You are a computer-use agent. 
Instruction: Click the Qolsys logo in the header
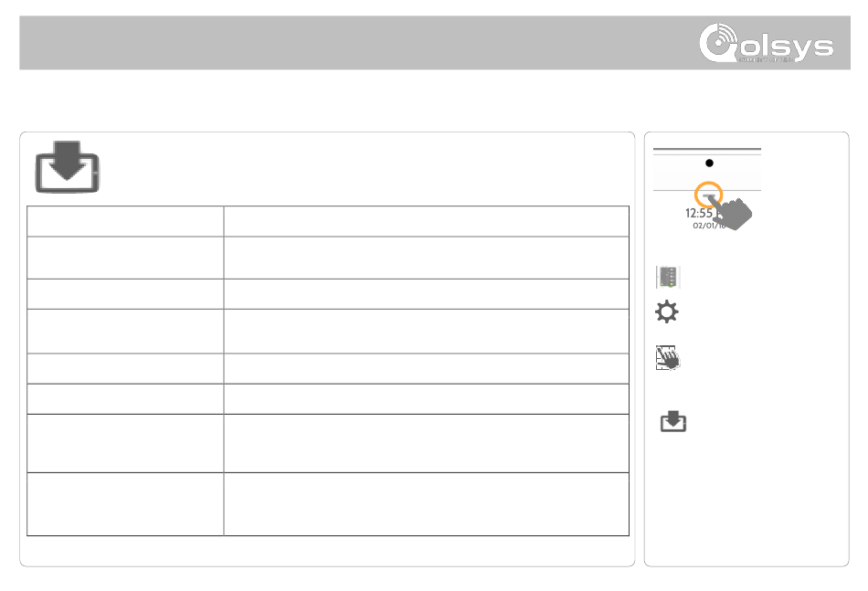(767, 43)
